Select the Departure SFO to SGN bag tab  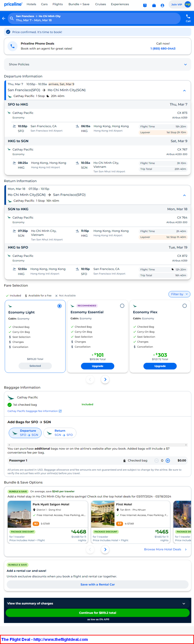pos(25,433)
